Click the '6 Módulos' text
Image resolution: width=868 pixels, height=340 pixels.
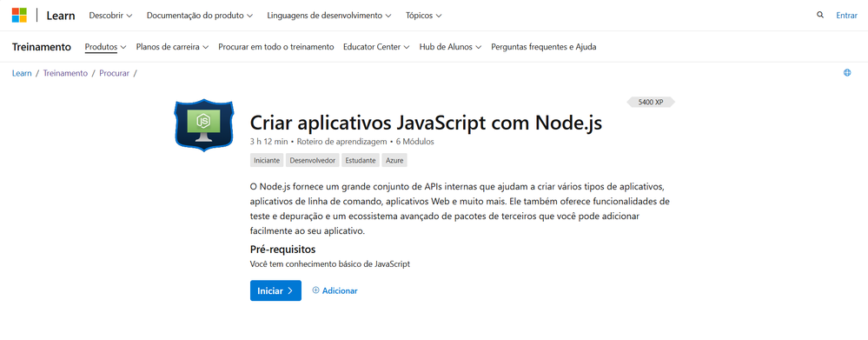[415, 141]
